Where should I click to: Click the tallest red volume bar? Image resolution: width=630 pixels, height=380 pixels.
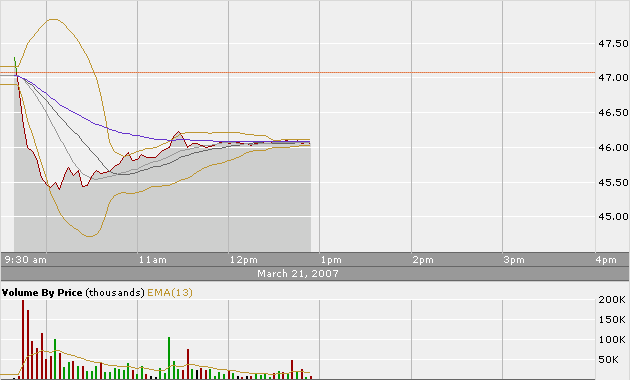23,339
